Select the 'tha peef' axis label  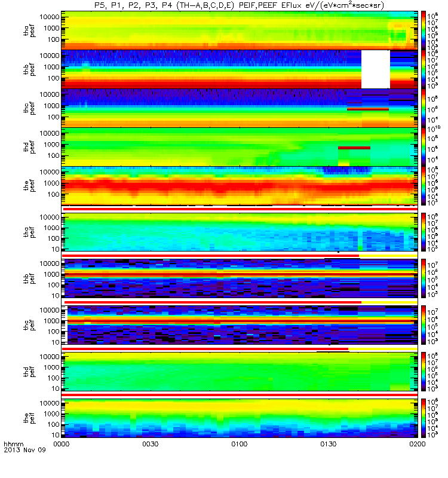29,31
